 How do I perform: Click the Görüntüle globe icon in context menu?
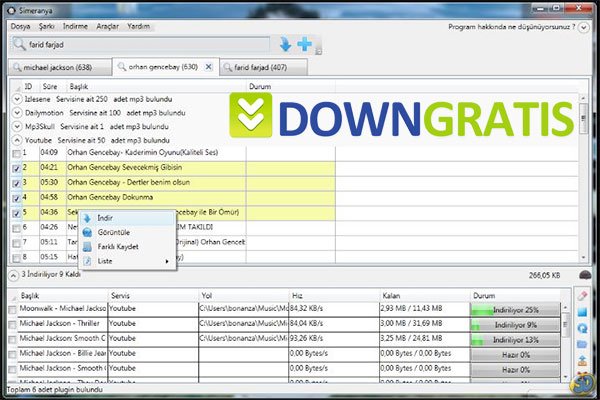pyautogui.click(x=87, y=232)
